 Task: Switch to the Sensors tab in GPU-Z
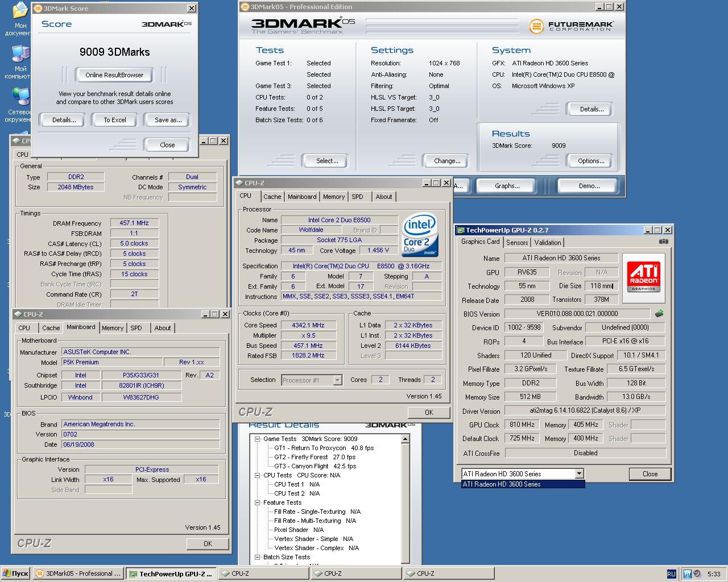(x=517, y=243)
